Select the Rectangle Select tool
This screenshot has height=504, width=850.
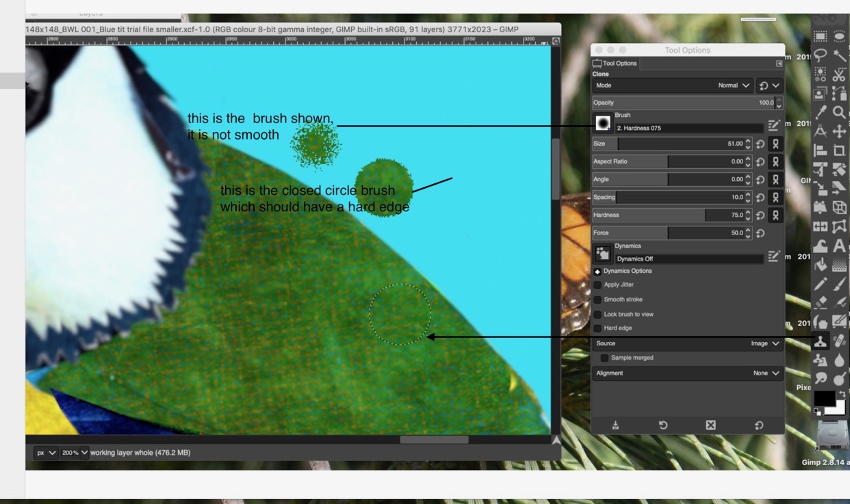pos(820,36)
